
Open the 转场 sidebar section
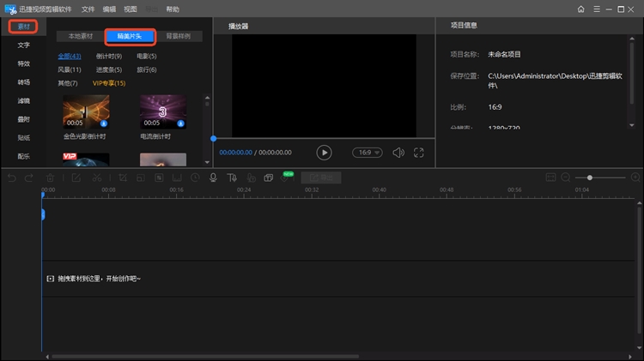23,82
